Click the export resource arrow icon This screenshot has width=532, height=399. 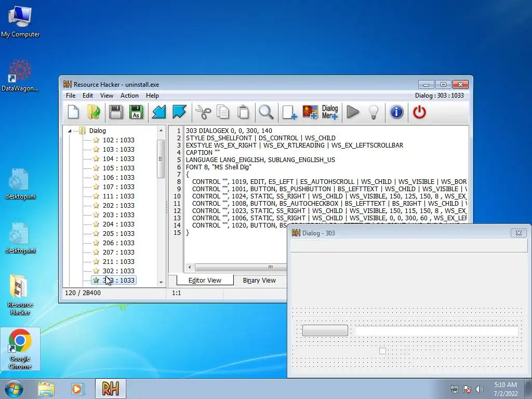(x=179, y=112)
